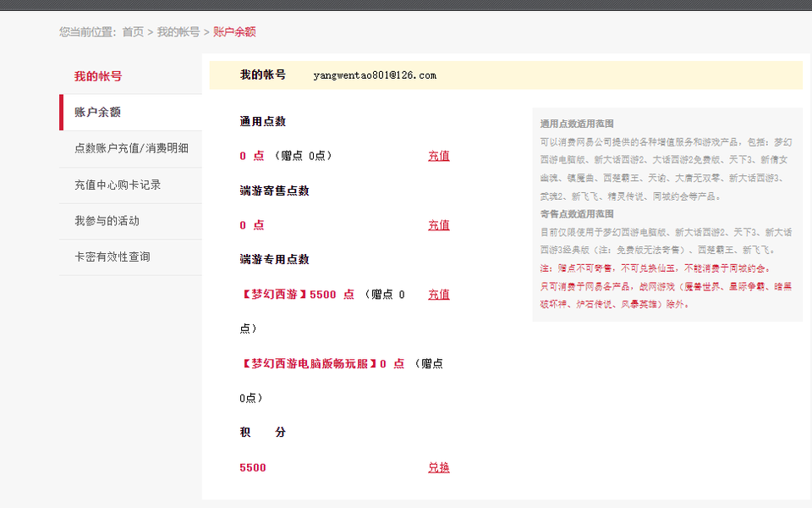Click the 积分 value 5500
Screen dimensions: 812x508
tap(253, 467)
